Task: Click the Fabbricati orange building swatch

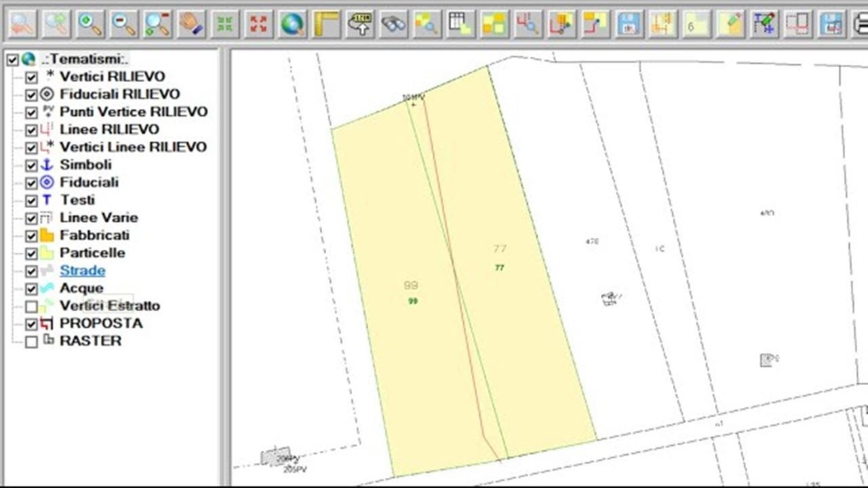Action: [47, 235]
